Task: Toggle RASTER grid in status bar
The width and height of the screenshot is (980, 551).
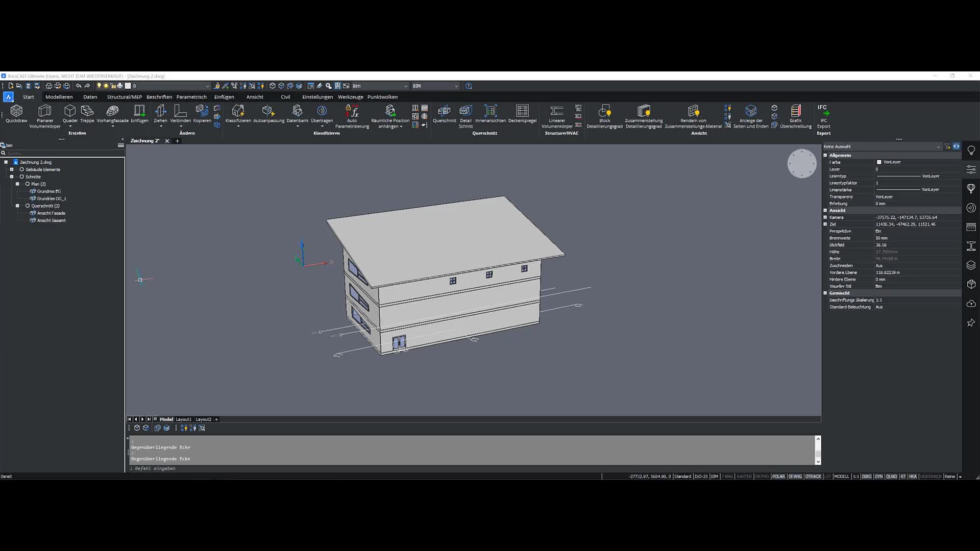Action: pyautogui.click(x=744, y=477)
